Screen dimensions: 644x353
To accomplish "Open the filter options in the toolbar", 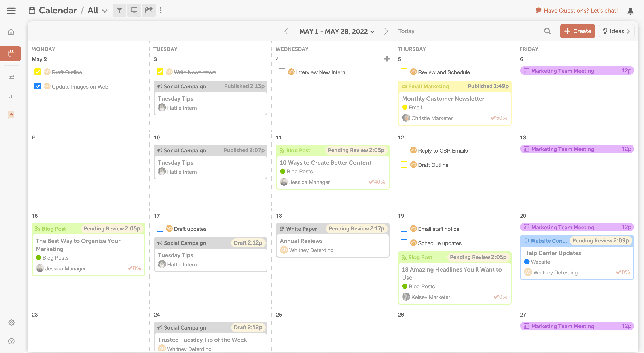I will [119, 10].
